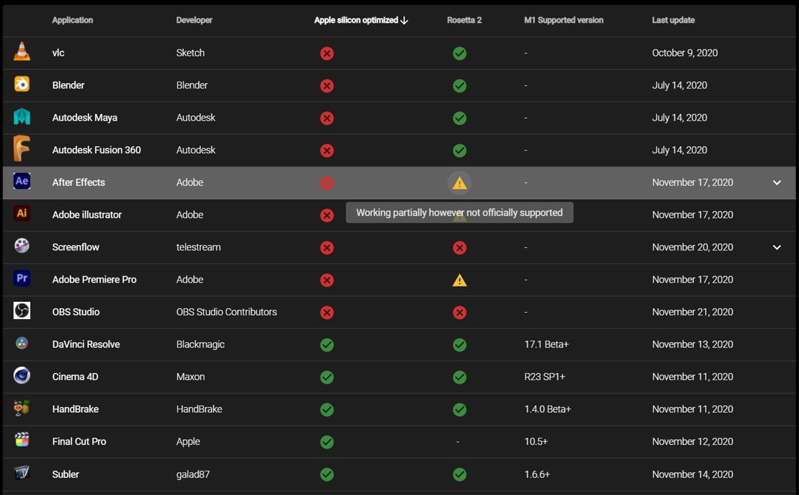This screenshot has height=495, width=799.
Task: Click the Adobe Premiere Pro icon
Action: (x=22, y=279)
